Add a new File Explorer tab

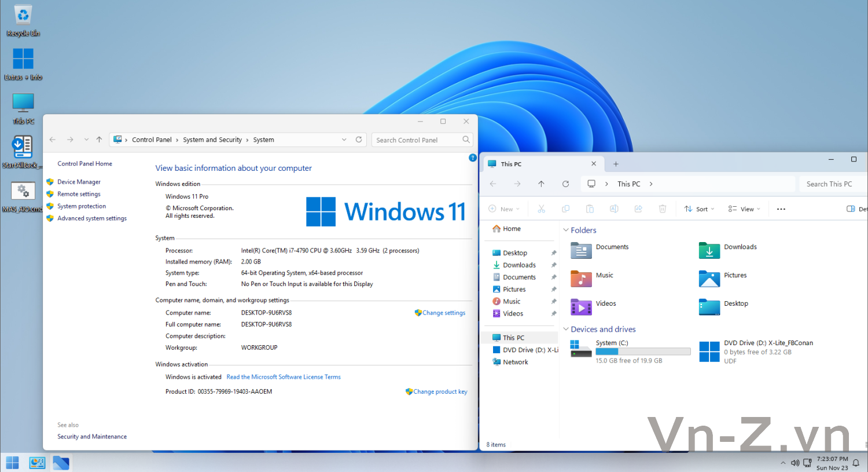pos(616,164)
